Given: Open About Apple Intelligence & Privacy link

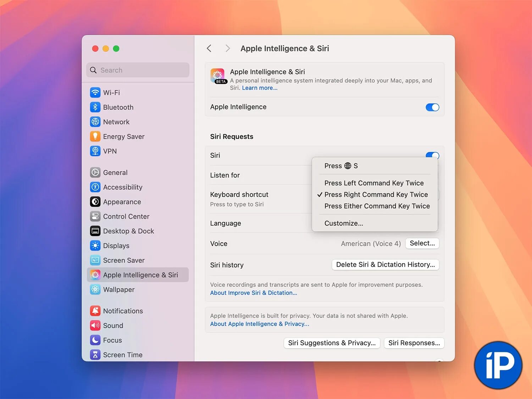Looking at the screenshot, I should pos(259,324).
